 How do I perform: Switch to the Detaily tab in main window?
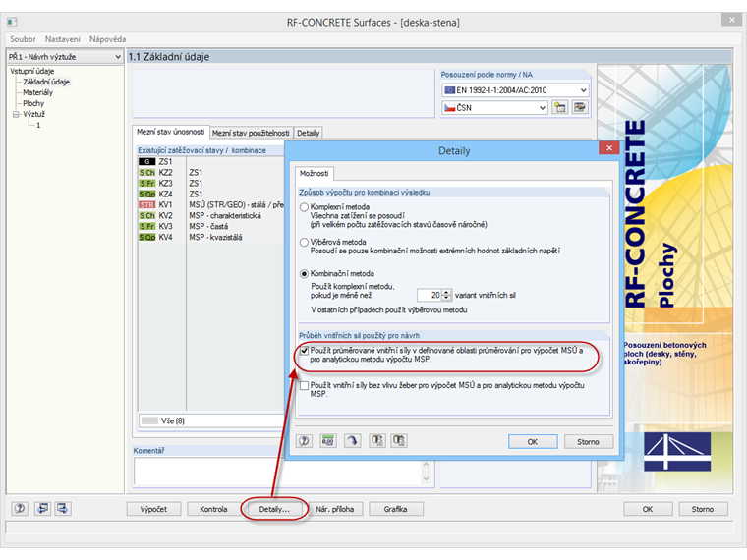(309, 133)
